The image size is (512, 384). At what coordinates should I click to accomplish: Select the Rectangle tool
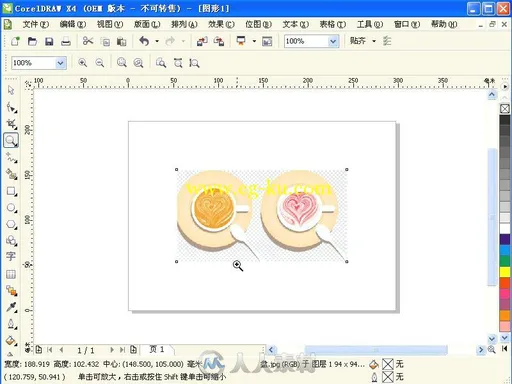click(x=11, y=191)
